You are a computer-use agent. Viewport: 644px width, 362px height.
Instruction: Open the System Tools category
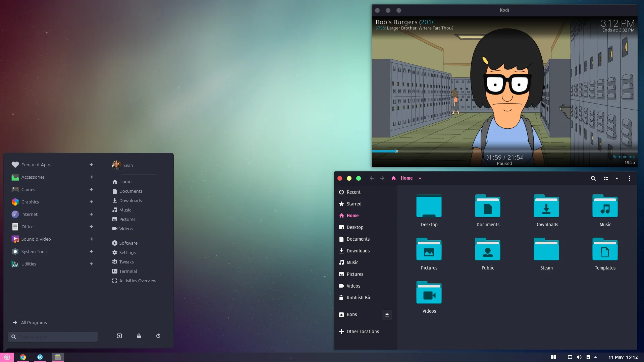(52, 251)
